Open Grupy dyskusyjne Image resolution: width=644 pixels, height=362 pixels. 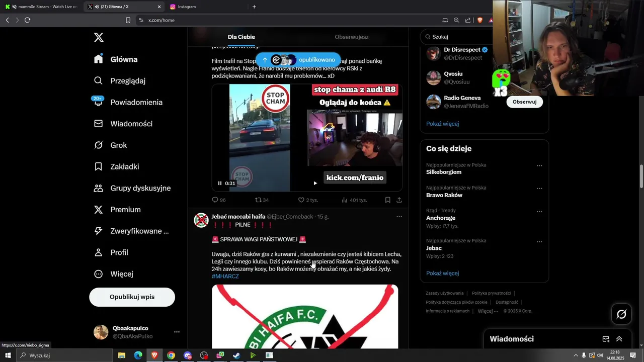tap(132, 188)
